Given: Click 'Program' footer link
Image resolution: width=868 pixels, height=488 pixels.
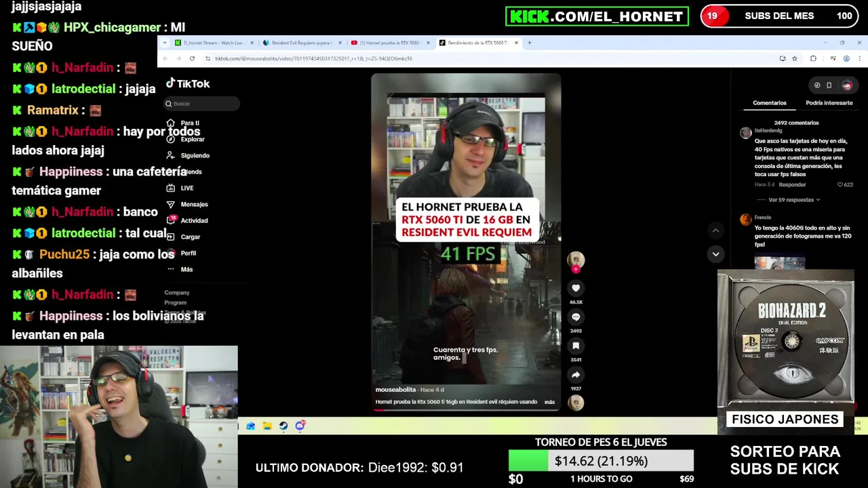Looking at the screenshot, I should 175,302.
